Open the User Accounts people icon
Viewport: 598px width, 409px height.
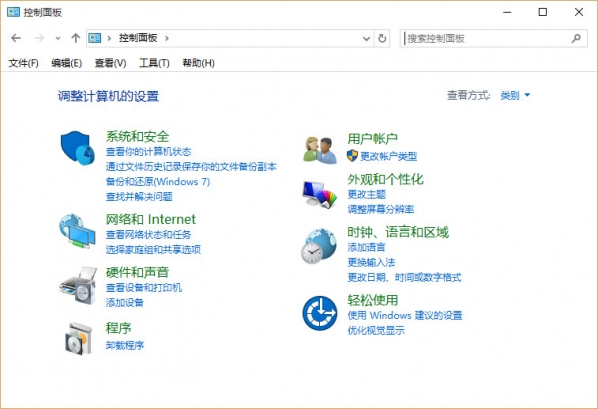[x=320, y=150]
